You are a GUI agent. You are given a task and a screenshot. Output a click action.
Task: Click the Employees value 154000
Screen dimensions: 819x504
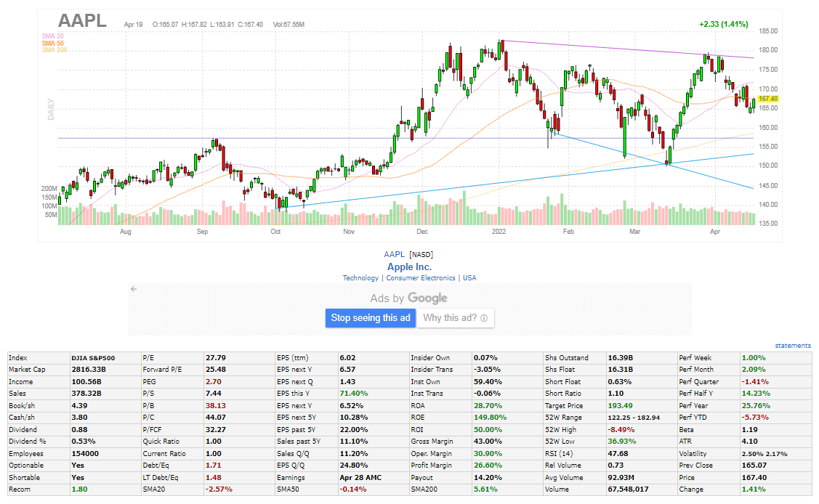[86, 454]
